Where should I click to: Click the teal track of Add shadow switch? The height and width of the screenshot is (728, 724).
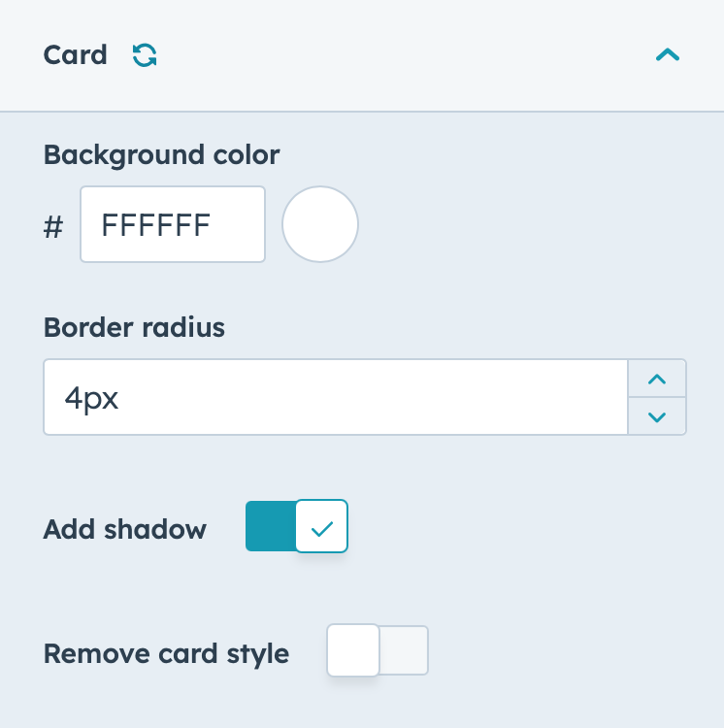pos(271,526)
